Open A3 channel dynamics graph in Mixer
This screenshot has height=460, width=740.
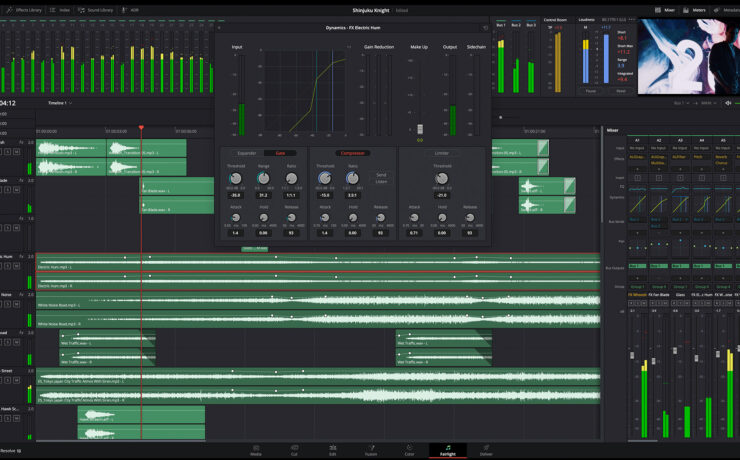680,204
